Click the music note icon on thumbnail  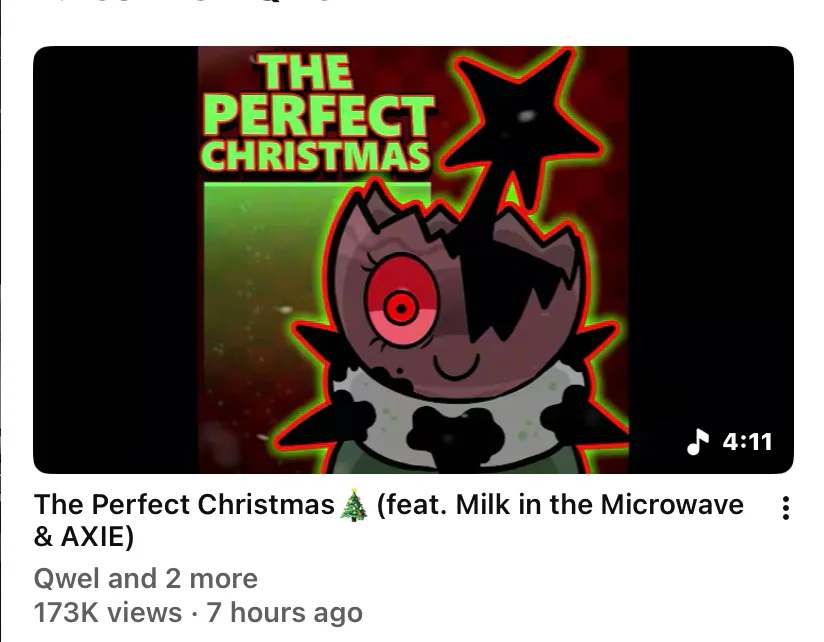(x=698, y=441)
